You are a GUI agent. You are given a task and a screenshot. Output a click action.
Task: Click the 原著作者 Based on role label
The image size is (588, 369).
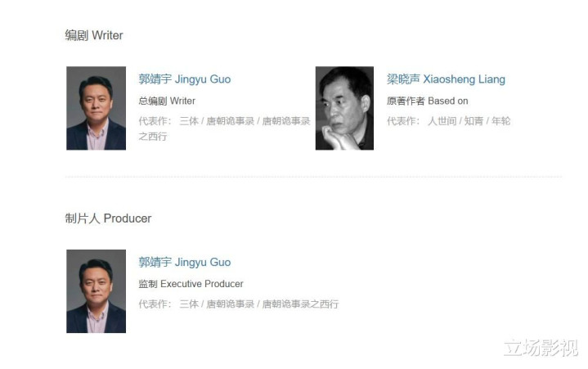428,101
